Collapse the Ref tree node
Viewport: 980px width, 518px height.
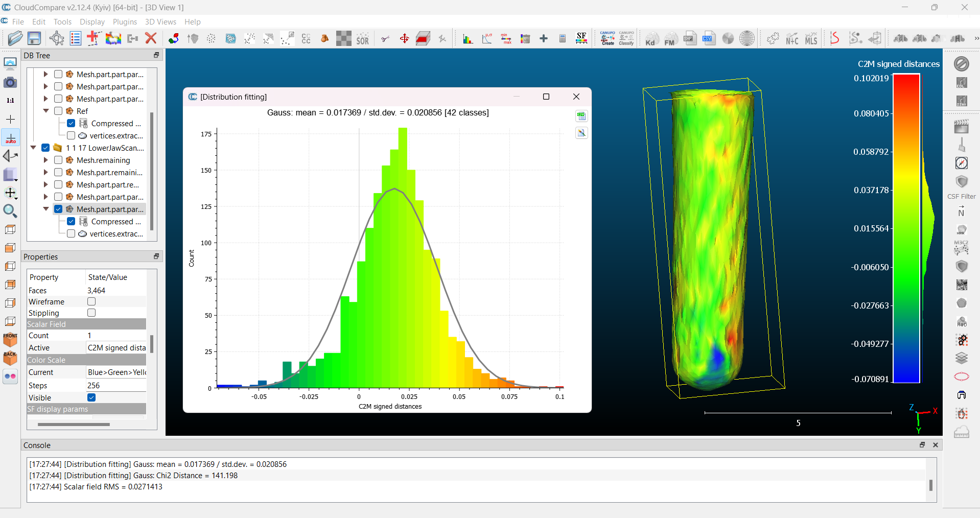pos(46,111)
